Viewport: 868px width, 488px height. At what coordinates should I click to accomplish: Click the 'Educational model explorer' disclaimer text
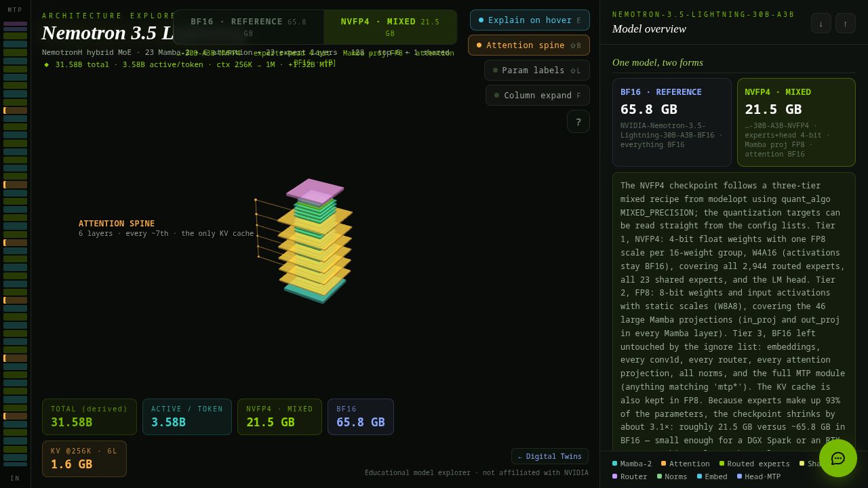(x=477, y=473)
